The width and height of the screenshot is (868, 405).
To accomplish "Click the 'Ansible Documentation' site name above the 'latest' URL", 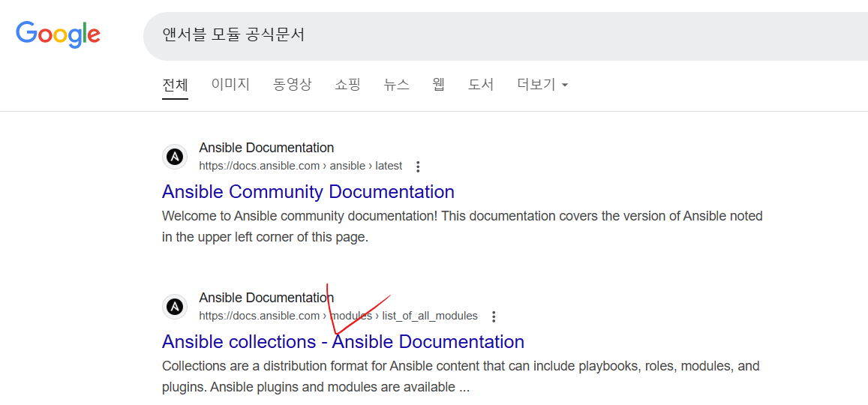I will coord(266,148).
